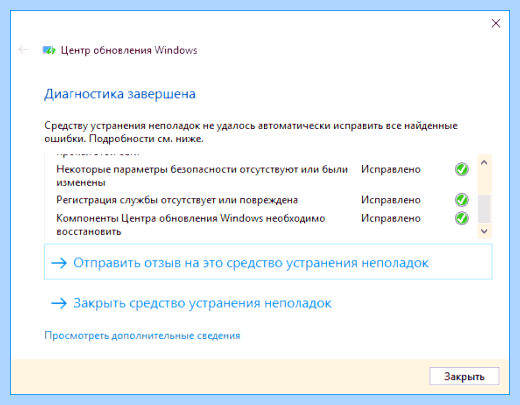The width and height of the screenshot is (520, 405).
Task: Click the Windows Update icon beside the title
Action: pos(49,50)
